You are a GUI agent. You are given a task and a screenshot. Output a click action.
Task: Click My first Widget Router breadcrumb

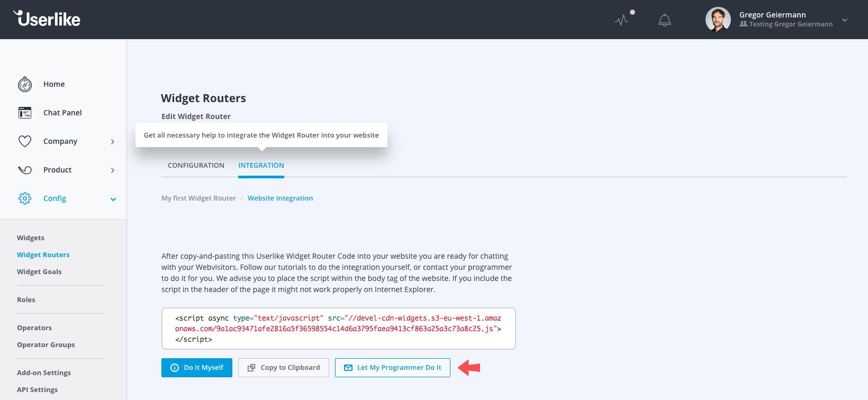198,198
